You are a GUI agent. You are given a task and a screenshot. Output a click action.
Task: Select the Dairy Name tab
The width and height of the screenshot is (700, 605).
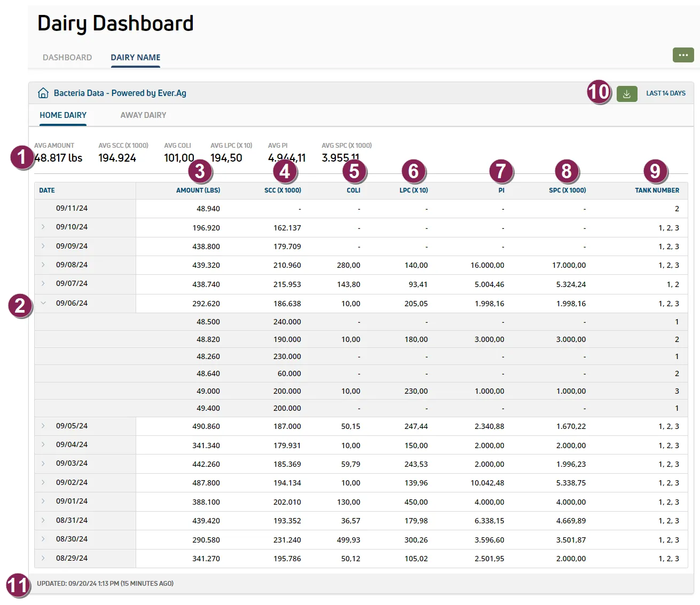click(136, 58)
